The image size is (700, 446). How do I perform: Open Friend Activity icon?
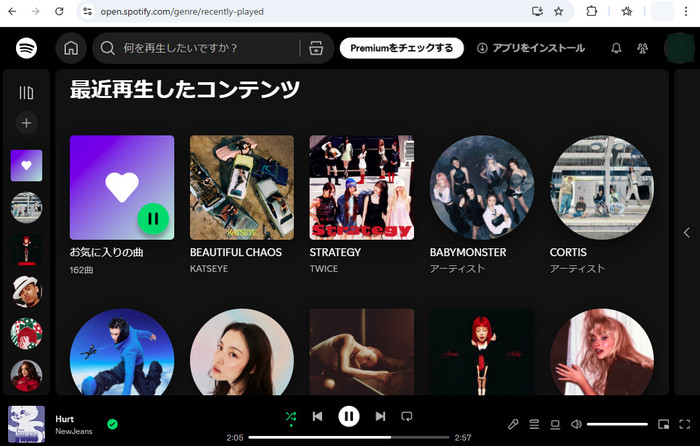point(642,48)
